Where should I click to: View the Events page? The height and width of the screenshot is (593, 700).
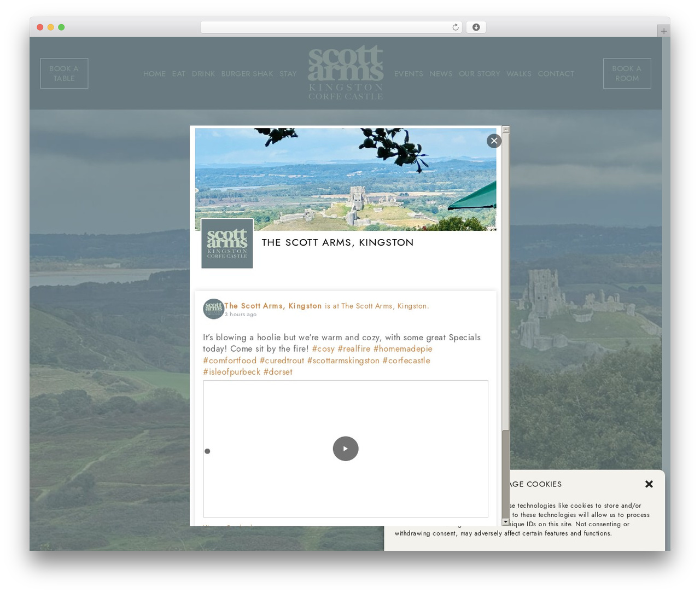click(x=409, y=74)
